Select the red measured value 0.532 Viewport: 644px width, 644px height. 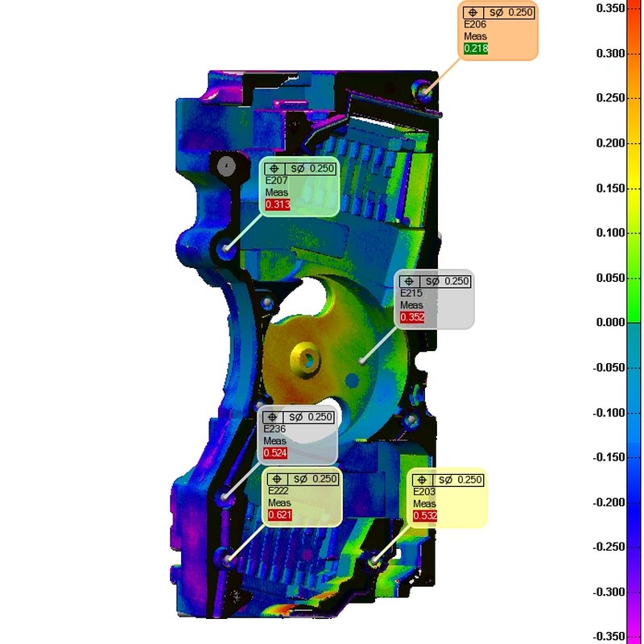tap(425, 516)
